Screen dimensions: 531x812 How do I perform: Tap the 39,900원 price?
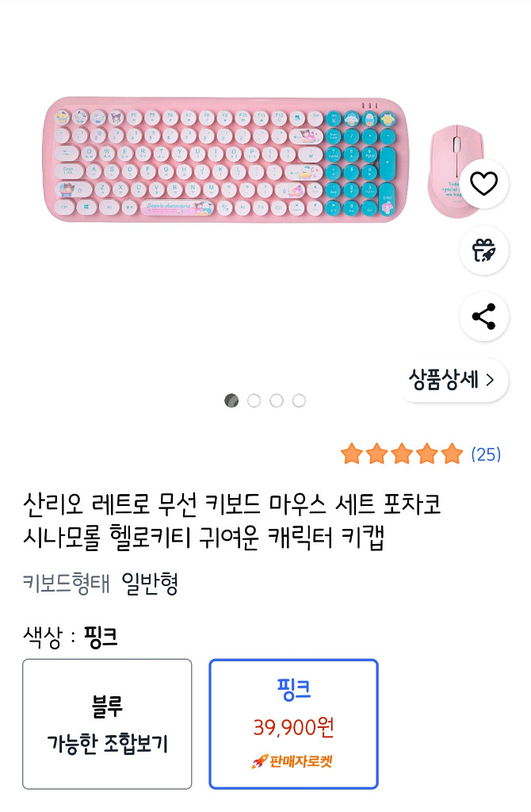point(293,726)
